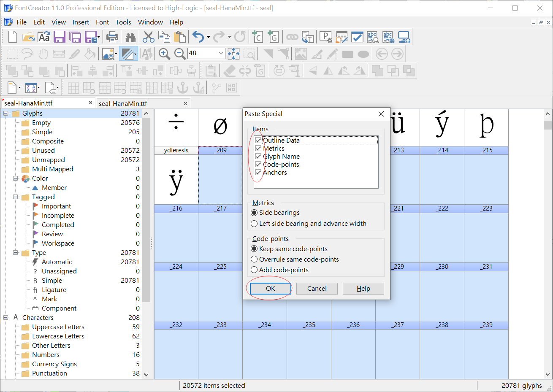Click the fill outline mode icon
553x392 pixels.
click(x=127, y=54)
